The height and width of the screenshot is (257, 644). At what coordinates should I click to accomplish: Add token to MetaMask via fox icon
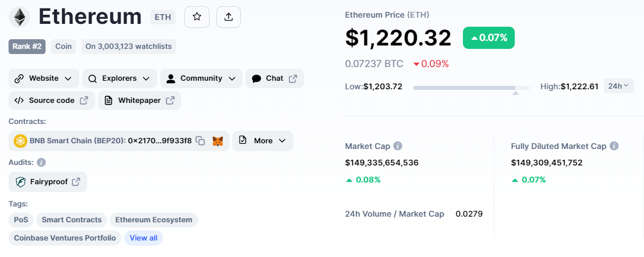[x=218, y=141]
